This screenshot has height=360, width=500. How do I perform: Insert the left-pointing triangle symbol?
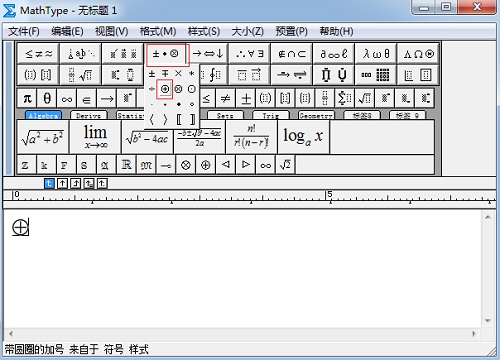pyautogui.click(x=226, y=165)
